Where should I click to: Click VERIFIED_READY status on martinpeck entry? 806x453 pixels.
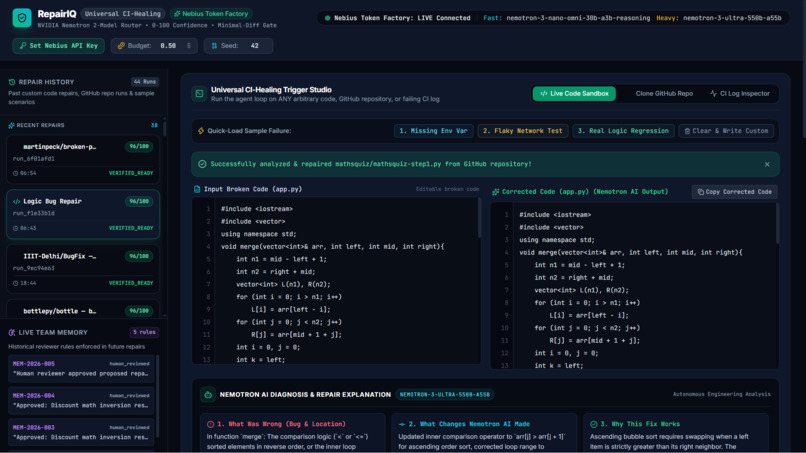coord(131,173)
